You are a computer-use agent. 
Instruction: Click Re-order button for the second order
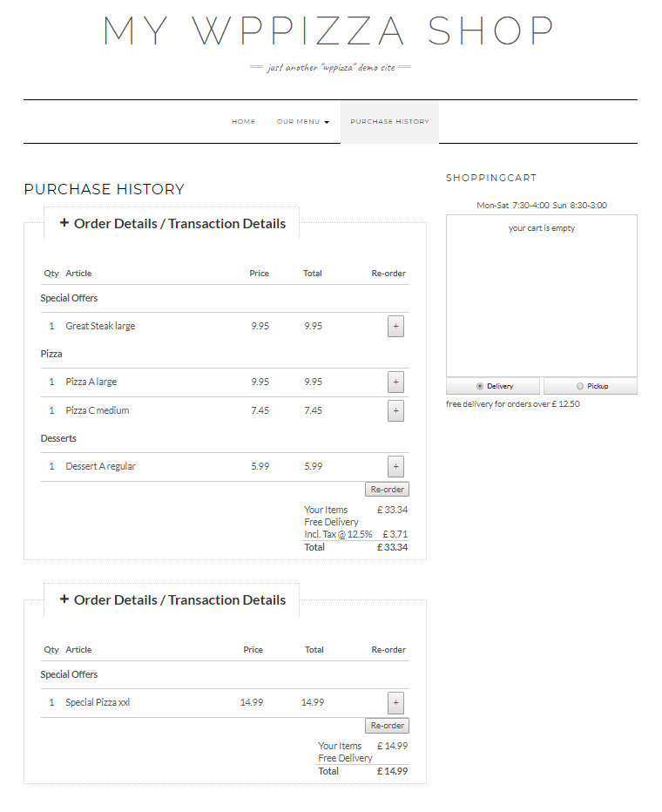tap(387, 726)
